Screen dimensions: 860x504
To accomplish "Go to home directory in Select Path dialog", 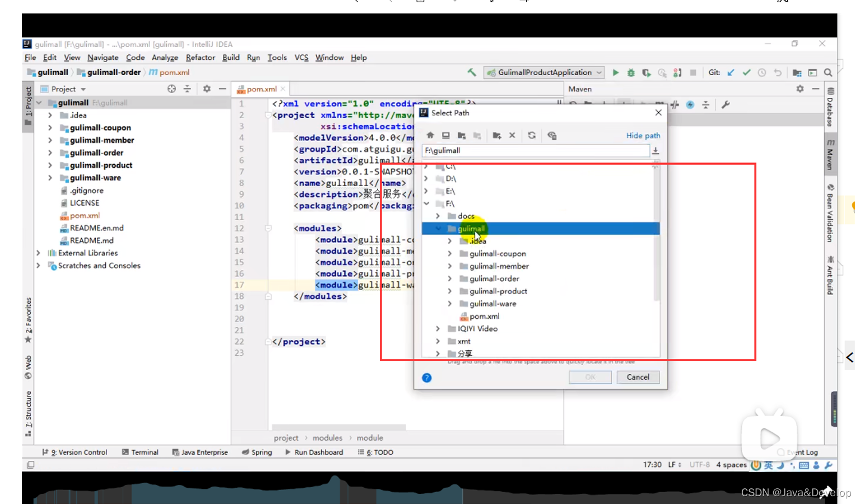I will pos(430,136).
